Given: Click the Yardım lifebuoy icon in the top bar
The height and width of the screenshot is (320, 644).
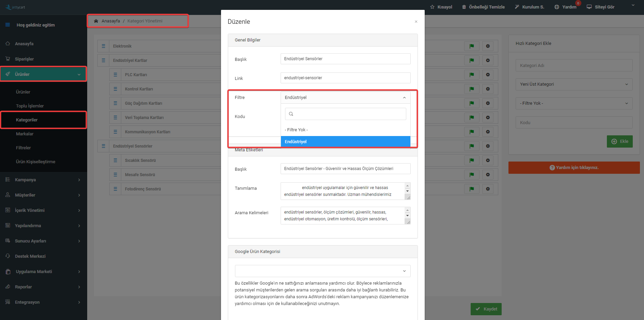Looking at the screenshot, I should click(x=557, y=7).
